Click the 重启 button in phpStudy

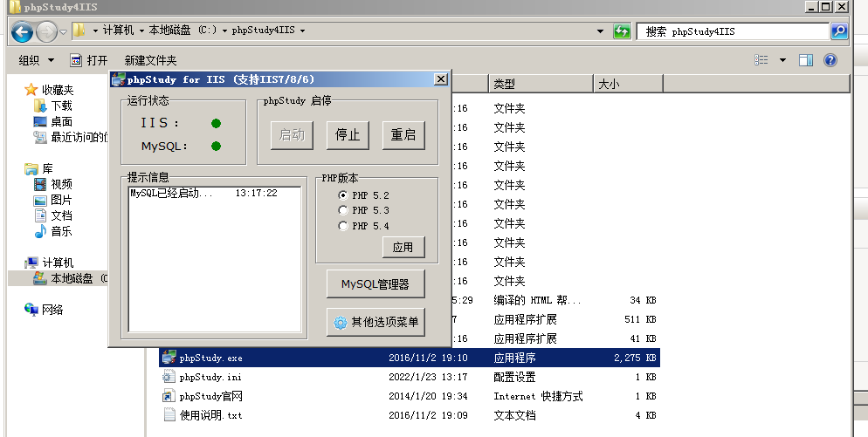403,135
